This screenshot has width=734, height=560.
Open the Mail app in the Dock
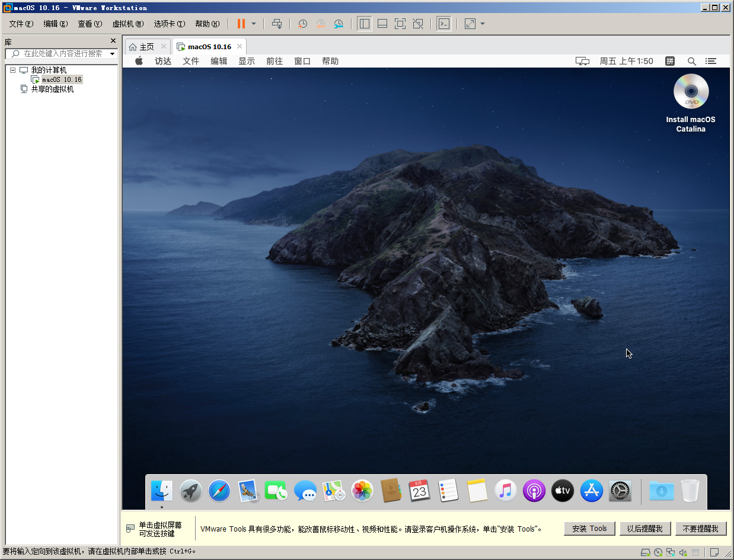click(248, 491)
